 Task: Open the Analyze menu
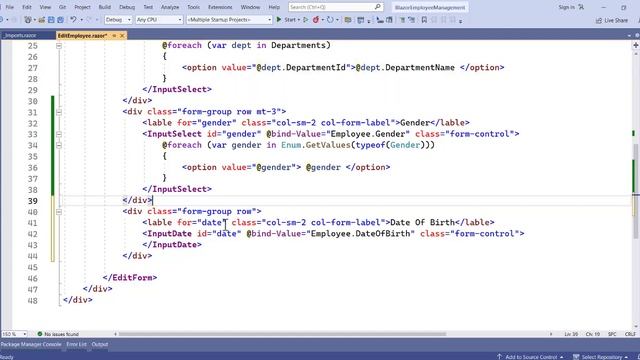pyautogui.click(x=170, y=7)
